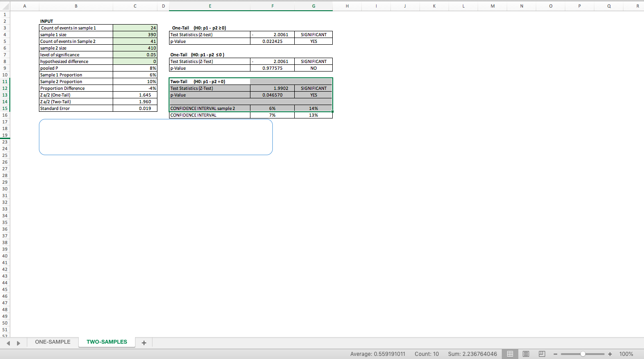The height and width of the screenshot is (359, 644).
Task: Select column G header
Action: click(x=314, y=6)
